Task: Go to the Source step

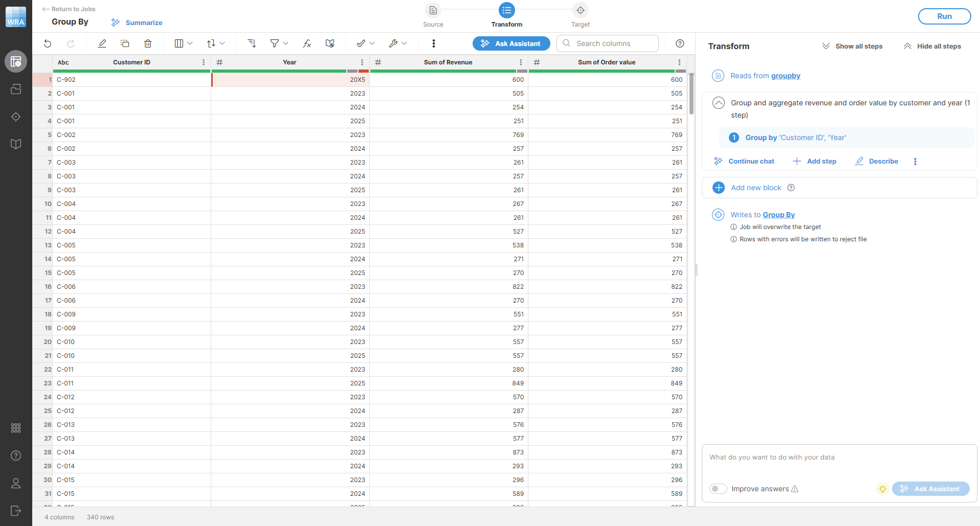Action: 433,11
